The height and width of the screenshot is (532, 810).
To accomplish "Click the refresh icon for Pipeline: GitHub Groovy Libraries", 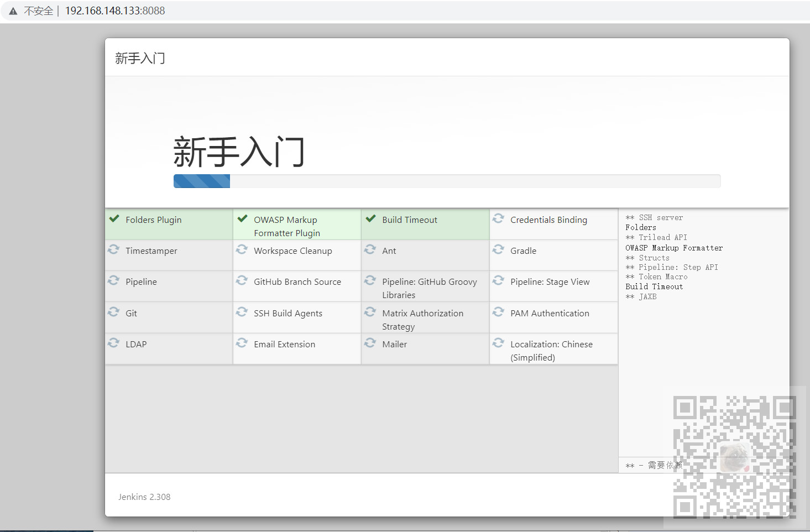I will (x=370, y=280).
